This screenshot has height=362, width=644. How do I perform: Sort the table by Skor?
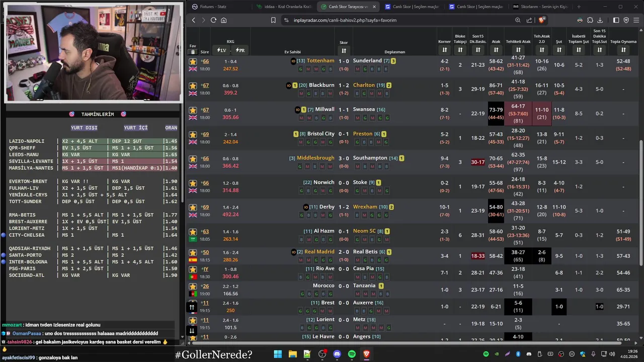(x=344, y=50)
